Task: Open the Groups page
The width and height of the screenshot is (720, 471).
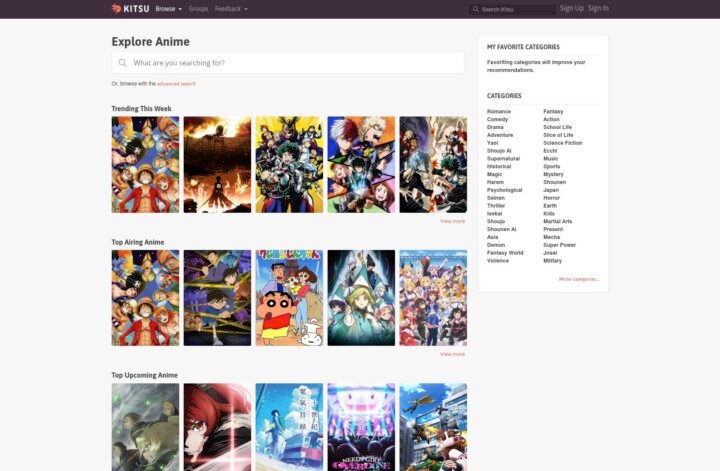Action: 198,9
